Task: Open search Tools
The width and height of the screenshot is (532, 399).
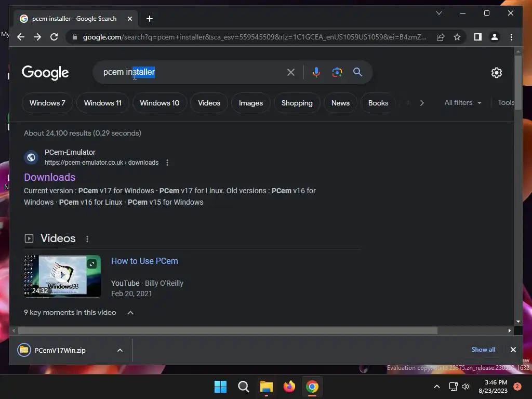Action: point(506,102)
